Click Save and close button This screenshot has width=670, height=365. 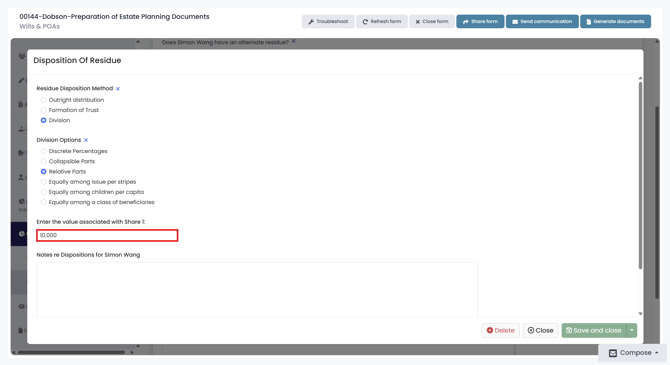(x=594, y=330)
